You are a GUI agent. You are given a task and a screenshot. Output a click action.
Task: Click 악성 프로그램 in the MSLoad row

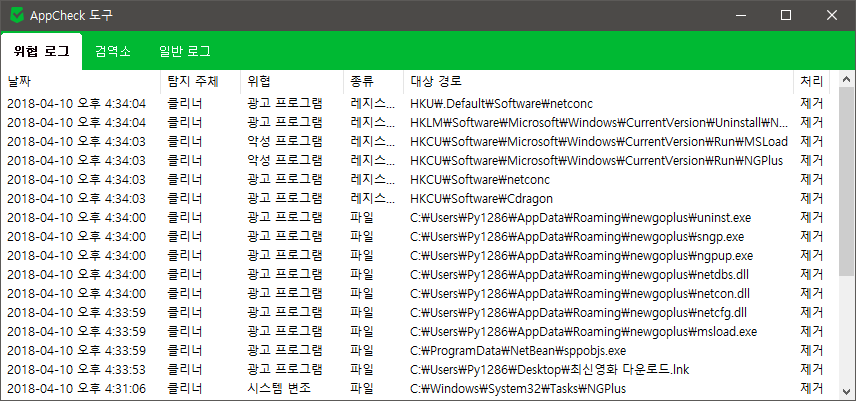(284, 141)
